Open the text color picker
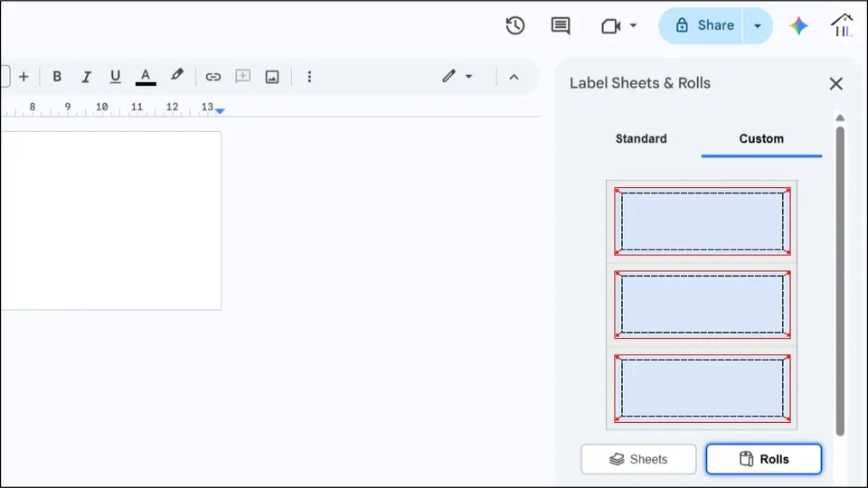This screenshot has width=868, height=488. tap(146, 76)
